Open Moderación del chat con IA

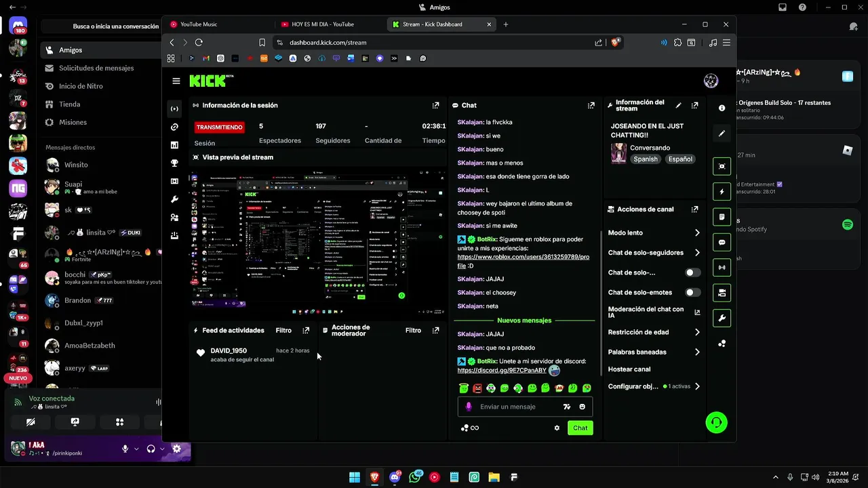tap(654, 312)
